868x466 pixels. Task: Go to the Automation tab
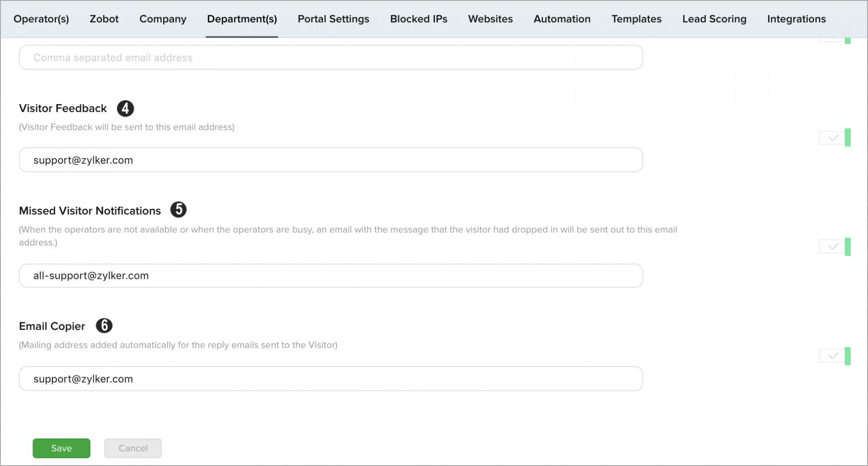pos(562,19)
